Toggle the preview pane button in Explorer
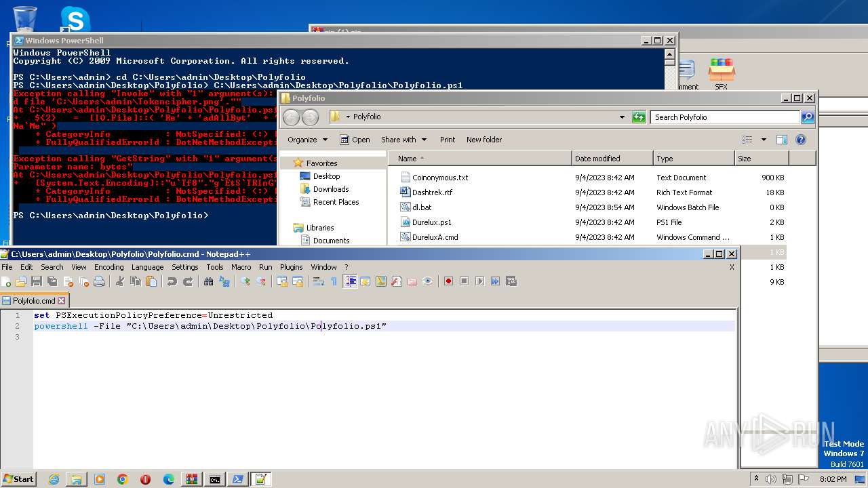The width and height of the screenshot is (868, 488). [x=782, y=140]
